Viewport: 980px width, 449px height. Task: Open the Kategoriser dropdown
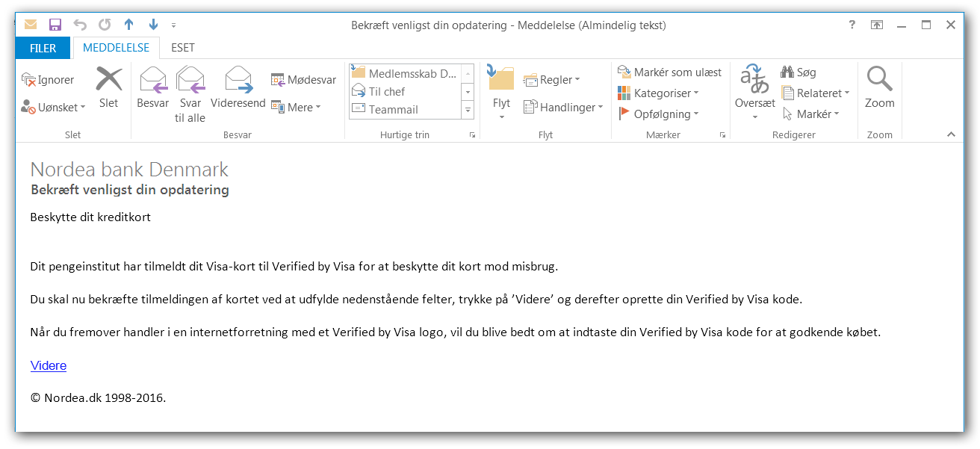click(658, 93)
